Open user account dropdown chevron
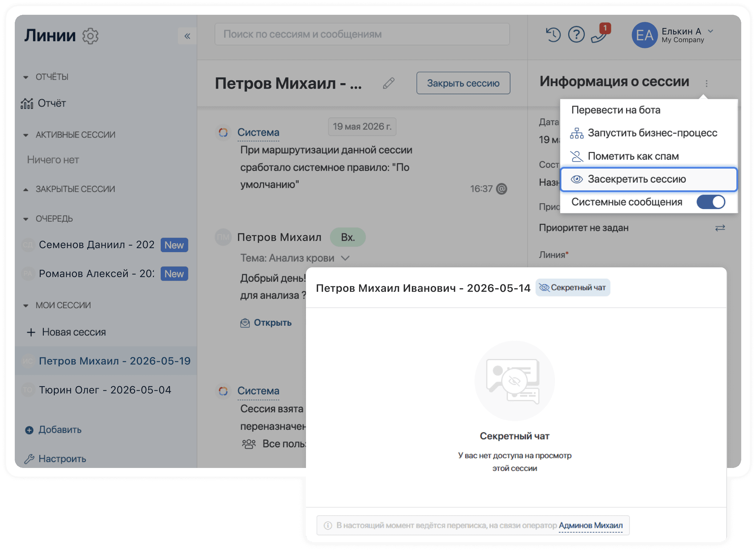Viewport: 756px width, 556px height. point(710,31)
